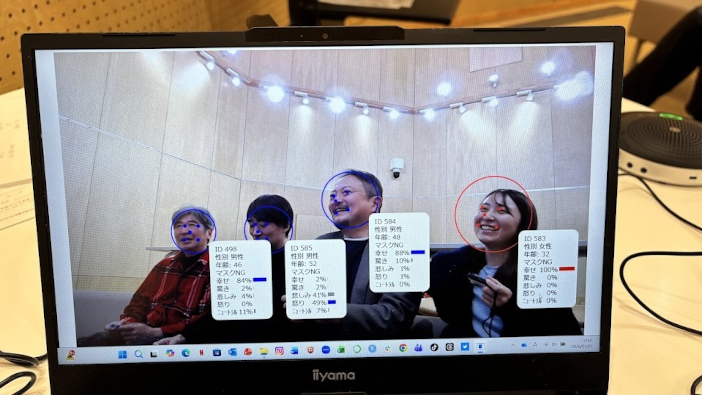Switch IME mode via the A indicator
Viewport: 702px width, 395px height.
click(535, 345)
